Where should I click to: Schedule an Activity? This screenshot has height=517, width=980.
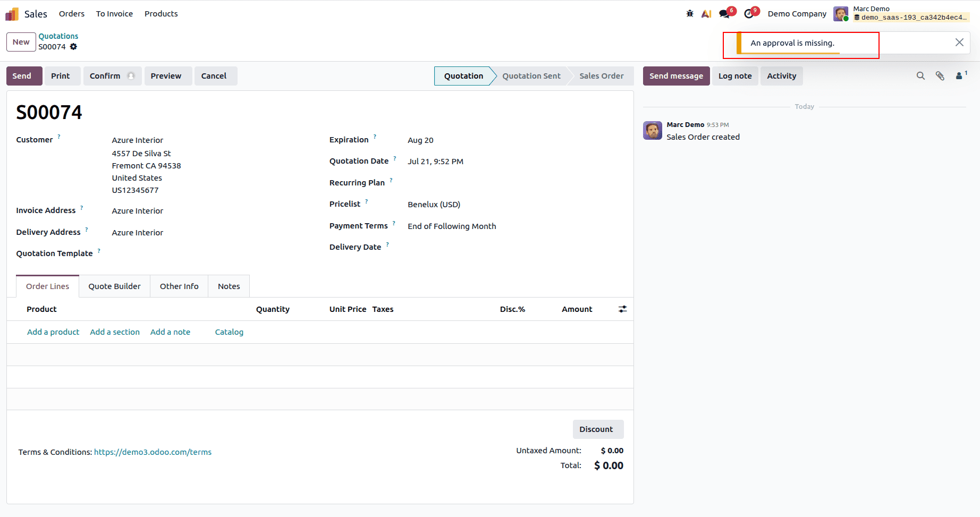(781, 76)
